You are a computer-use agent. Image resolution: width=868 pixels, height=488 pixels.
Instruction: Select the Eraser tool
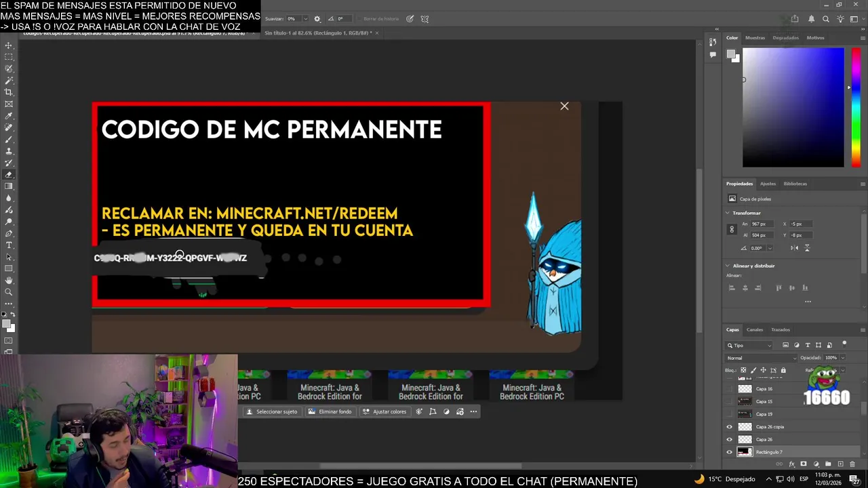click(x=9, y=175)
